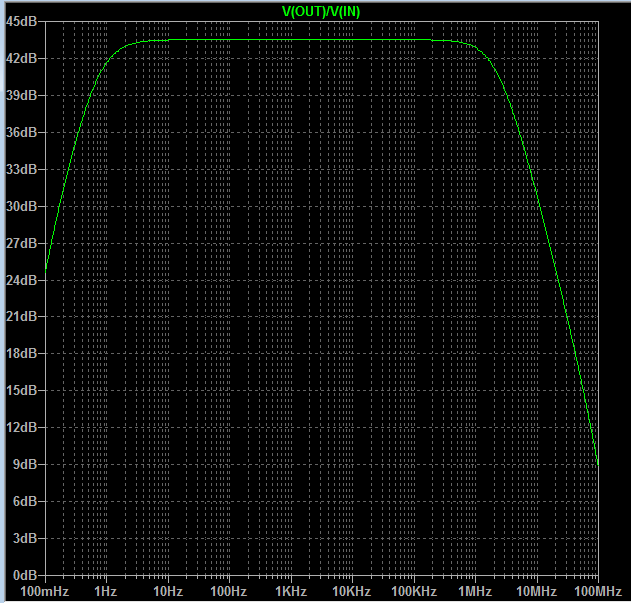The width and height of the screenshot is (631, 603).
Task: Click the 42dB vertical axis label
Action: (x=21, y=58)
